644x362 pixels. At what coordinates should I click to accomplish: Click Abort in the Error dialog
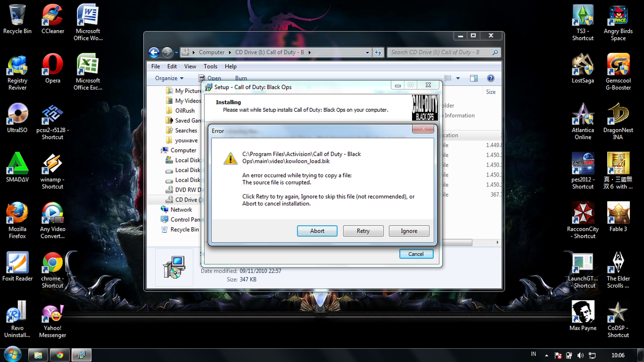pos(317,231)
